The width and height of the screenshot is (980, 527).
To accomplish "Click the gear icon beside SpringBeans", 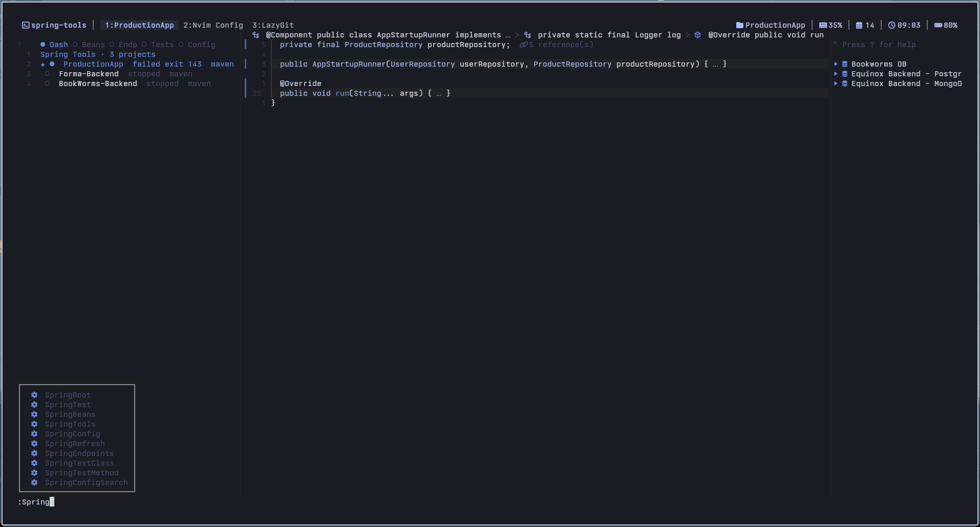I will (x=34, y=414).
